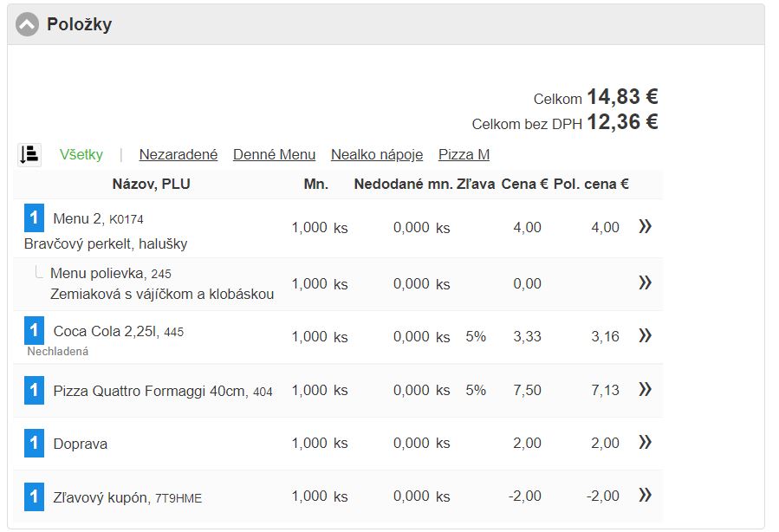This screenshot has height=532, width=779.
Task: Click blue quantity badge for Zľavový kupón
Action: coord(34,496)
